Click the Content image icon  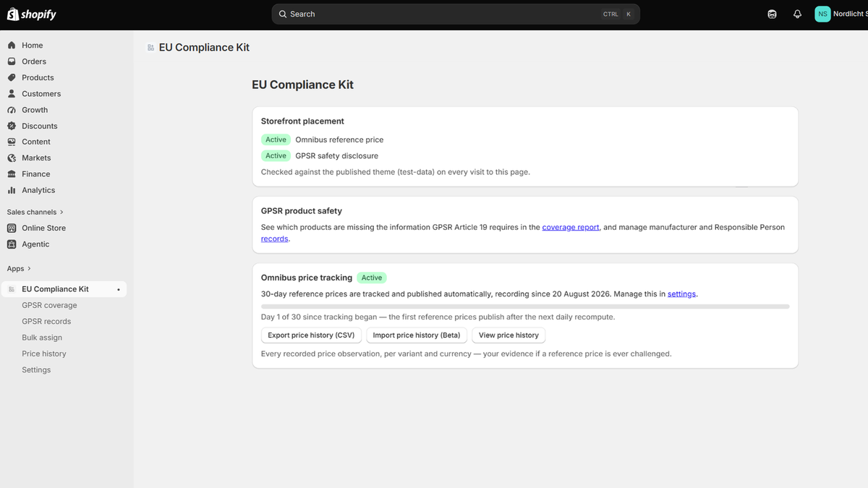pyautogui.click(x=12, y=142)
